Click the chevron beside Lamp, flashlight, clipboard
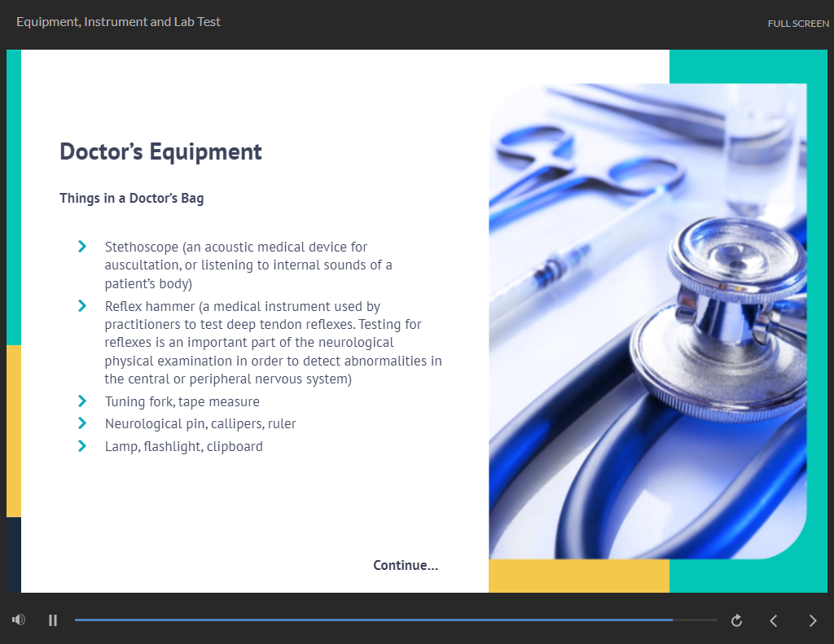This screenshot has height=644, width=834. (x=82, y=445)
